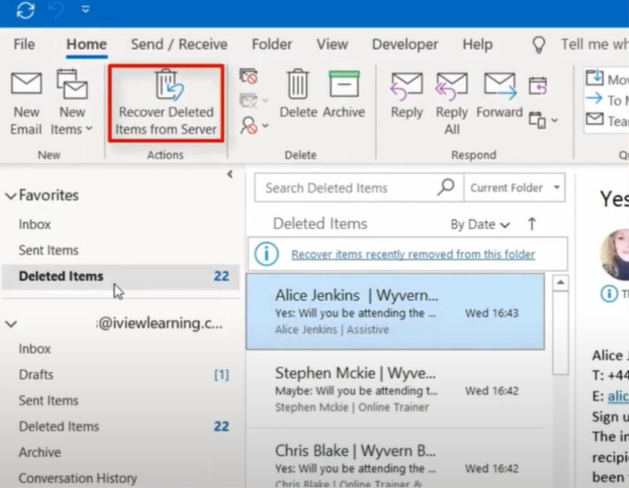This screenshot has height=488, width=629.
Task: Collapse the Favorites section
Action: pos(11,196)
